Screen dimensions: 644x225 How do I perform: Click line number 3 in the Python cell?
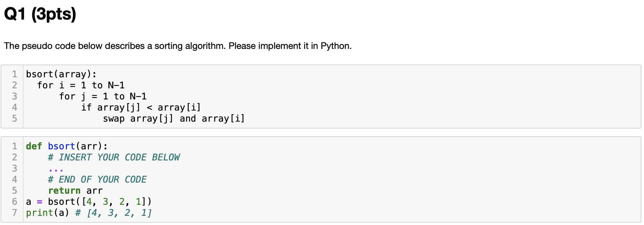point(15,169)
